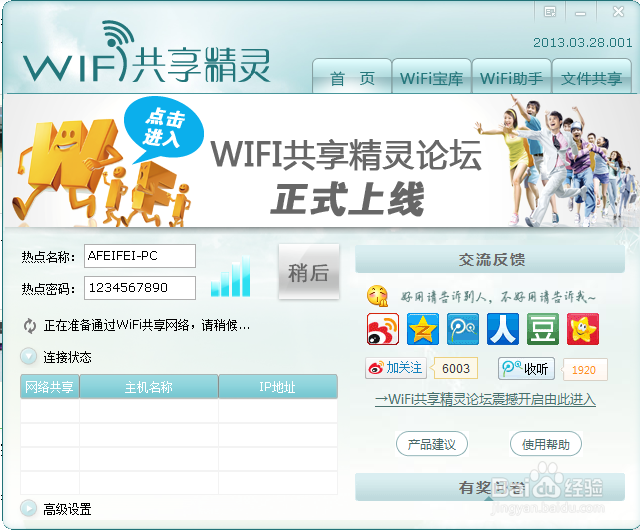Open the 使用帮助 button
Screen dimensions: 640x530
click(546, 444)
